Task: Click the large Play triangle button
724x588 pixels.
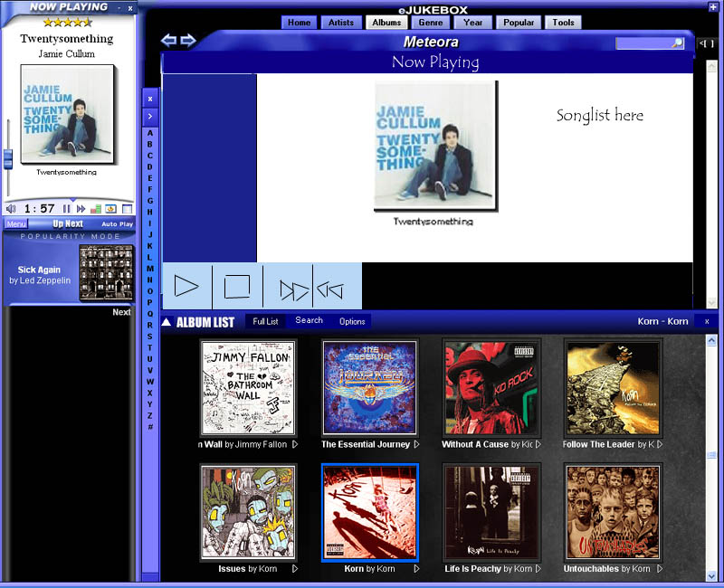Action: point(186,286)
